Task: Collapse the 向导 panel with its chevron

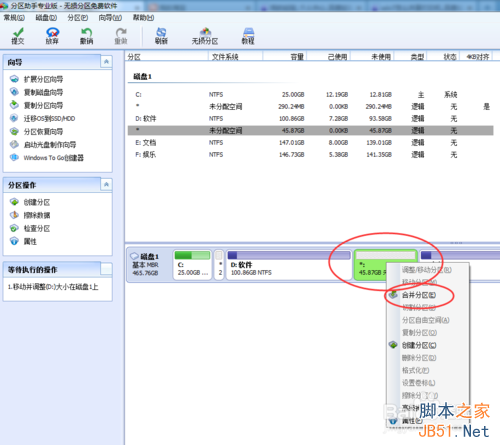Action: 106,62
